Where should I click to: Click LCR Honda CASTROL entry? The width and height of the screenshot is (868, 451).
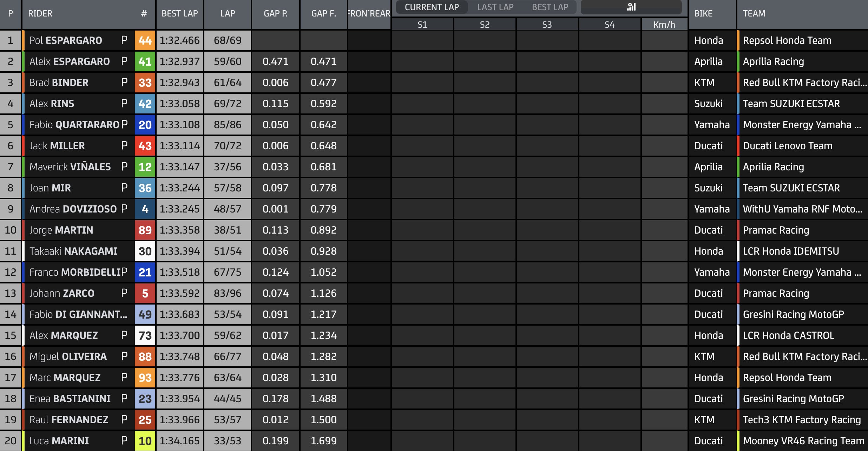pos(788,335)
